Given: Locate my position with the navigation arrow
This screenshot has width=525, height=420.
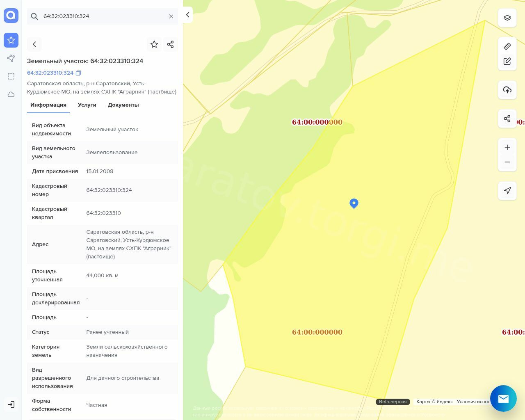Looking at the screenshot, I should 507,191.
